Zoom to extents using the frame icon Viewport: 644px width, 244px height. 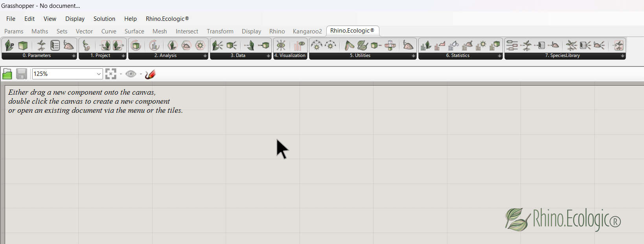pos(111,74)
